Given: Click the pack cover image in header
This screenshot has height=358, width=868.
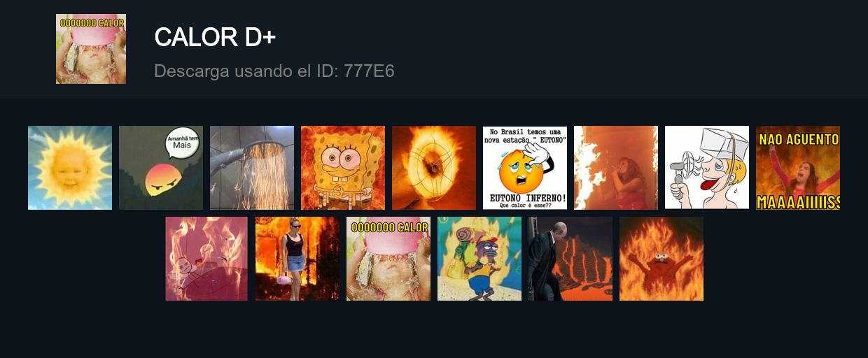Looking at the screenshot, I should point(91,49).
